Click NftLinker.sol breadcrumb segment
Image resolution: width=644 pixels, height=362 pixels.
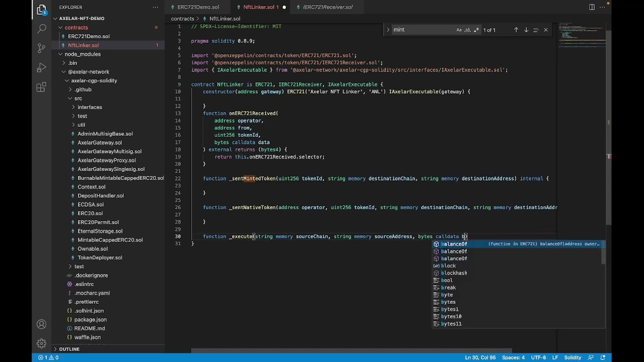[x=225, y=19]
